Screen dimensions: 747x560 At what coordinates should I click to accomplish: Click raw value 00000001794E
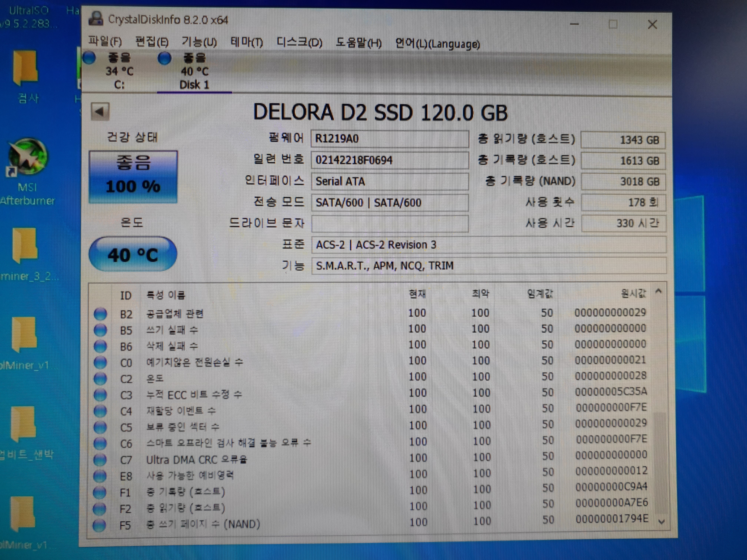[612, 519]
